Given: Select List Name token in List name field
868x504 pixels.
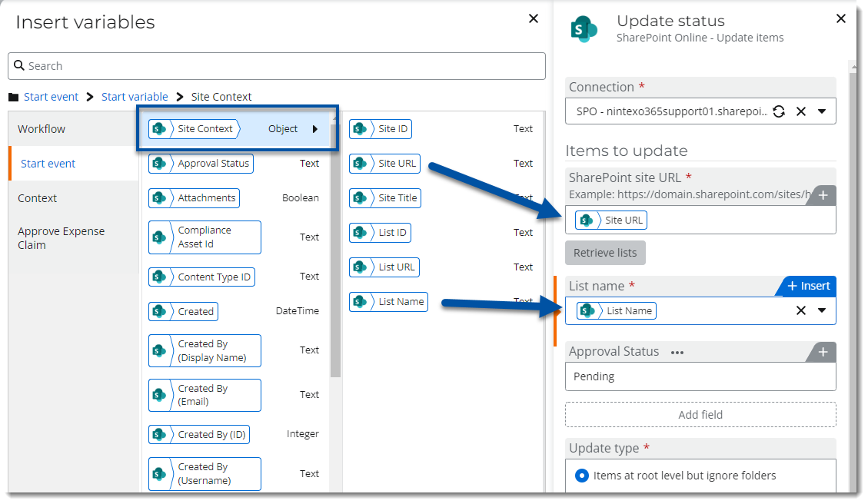Looking at the screenshot, I should [616, 311].
